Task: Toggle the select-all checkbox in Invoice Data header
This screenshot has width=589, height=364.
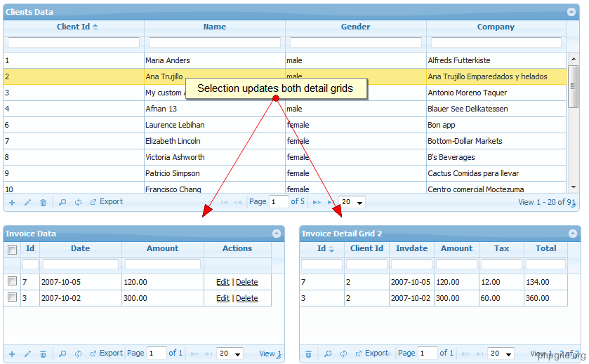Action: pyautogui.click(x=12, y=250)
